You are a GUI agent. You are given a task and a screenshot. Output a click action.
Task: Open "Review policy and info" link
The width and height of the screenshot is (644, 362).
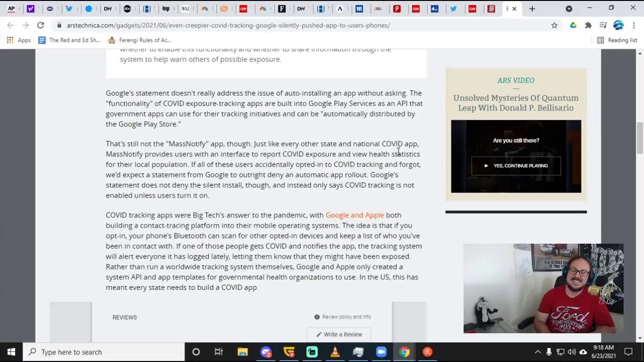click(x=343, y=317)
